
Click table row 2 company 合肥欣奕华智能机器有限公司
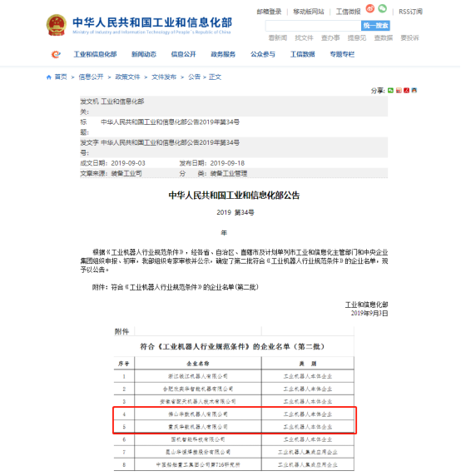pyautogui.click(x=198, y=389)
